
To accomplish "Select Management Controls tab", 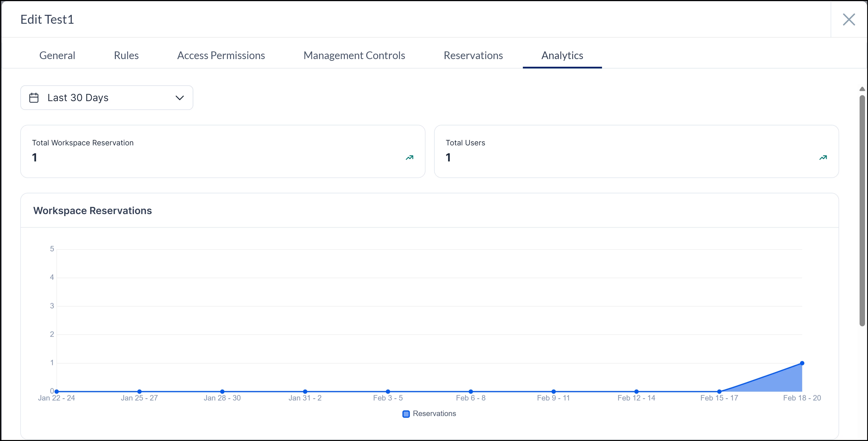I will pyautogui.click(x=354, y=55).
